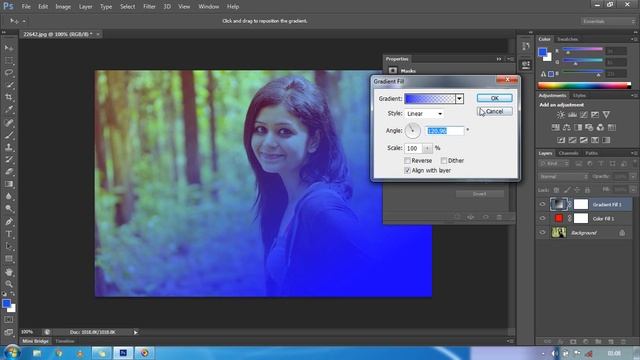Viewport: 640px width, 360px height.
Task: Switch to the Paths tab
Action: pyautogui.click(x=591, y=153)
